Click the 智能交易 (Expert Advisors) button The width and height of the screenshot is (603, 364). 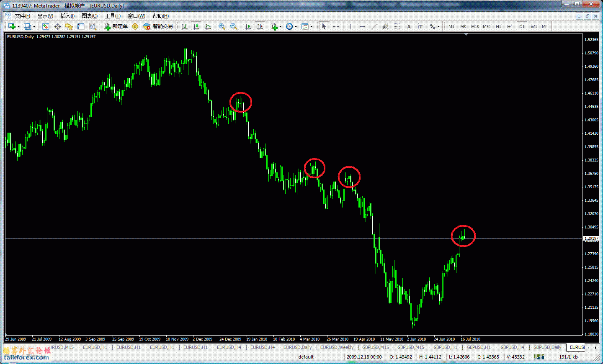pyautogui.click(x=158, y=26)
